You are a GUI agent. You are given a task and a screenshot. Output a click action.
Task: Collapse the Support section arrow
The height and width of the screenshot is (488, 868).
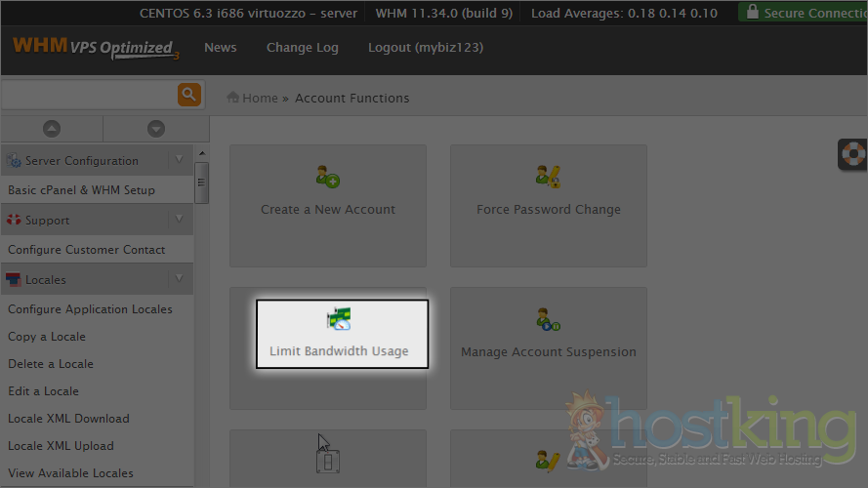coord(179,220)
